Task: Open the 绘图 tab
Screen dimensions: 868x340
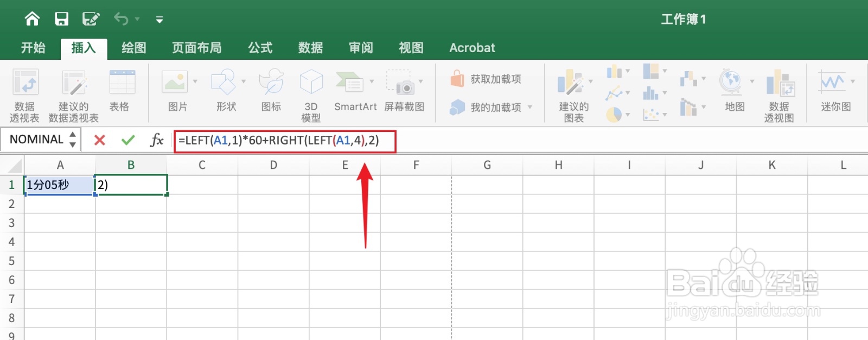Action: [x=134, y=48]
